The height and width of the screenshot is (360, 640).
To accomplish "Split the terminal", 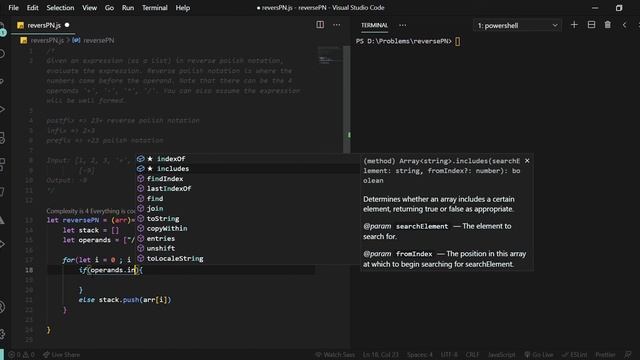I will coord(591,25).
